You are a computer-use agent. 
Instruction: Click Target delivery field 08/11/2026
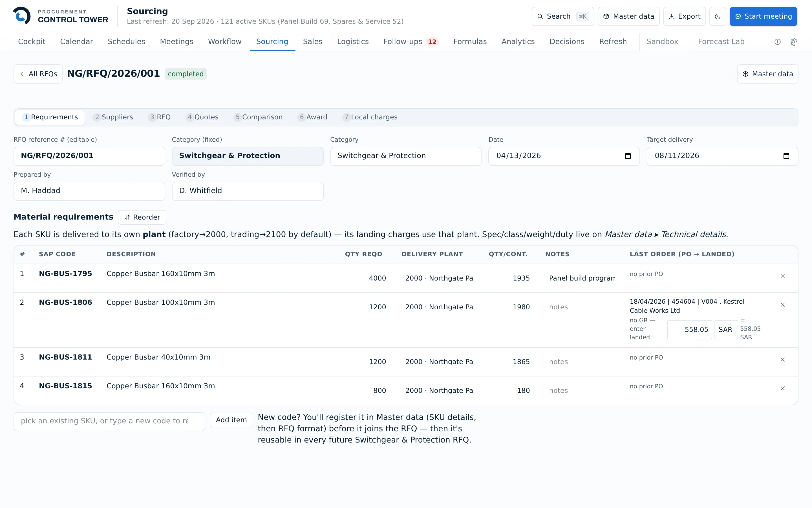pyautogui.click(x=722, y=156)
